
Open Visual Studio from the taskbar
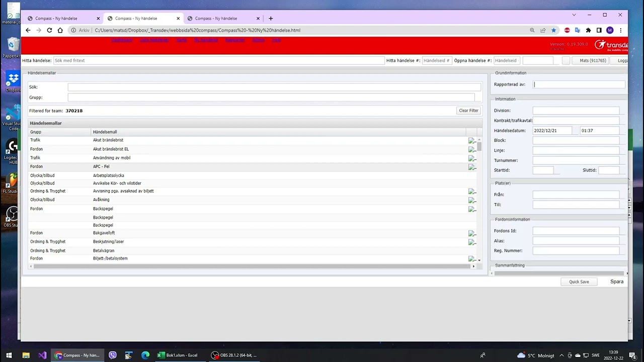tap(42, 355)
